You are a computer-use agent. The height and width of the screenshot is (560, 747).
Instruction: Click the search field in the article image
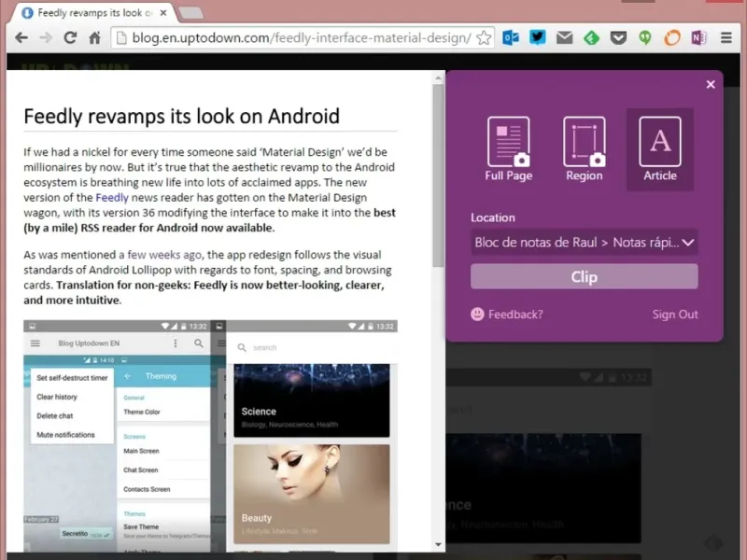[x=312, y=347]
